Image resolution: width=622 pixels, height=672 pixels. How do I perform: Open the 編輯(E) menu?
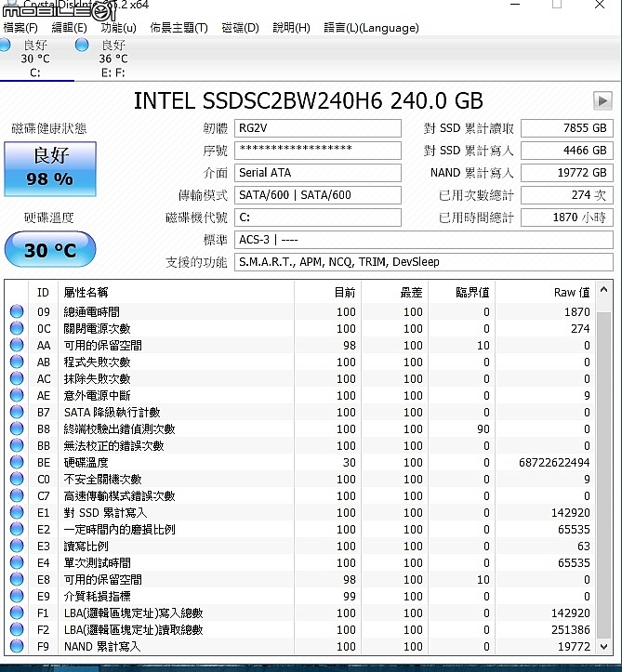[69, 28]
